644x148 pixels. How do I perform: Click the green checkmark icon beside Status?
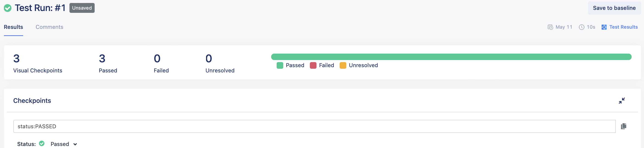pyautogui.click(x=42, y=143)
